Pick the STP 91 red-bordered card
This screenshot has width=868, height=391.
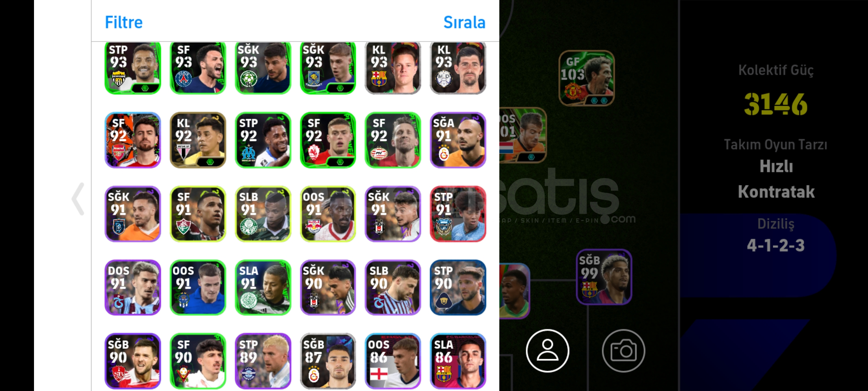pos(458,214)
